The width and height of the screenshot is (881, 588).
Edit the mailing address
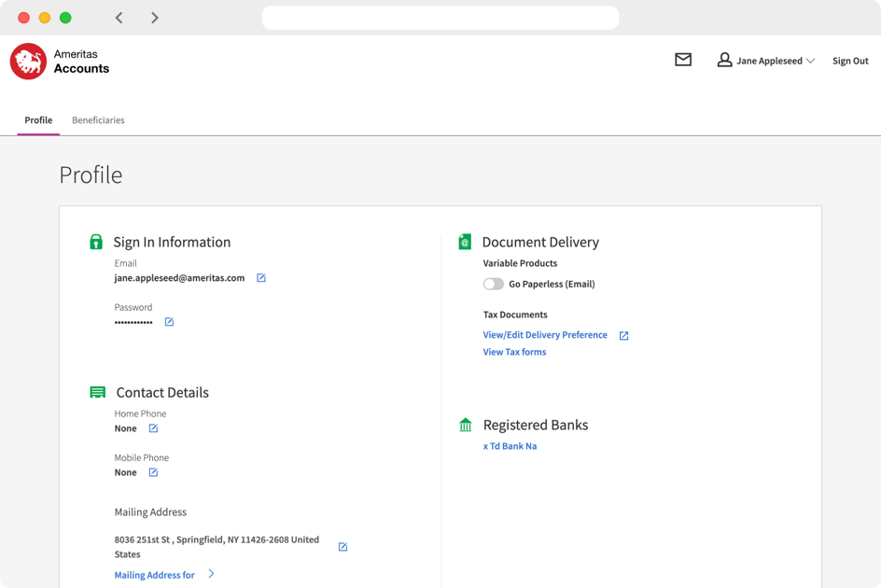pos(343,547)
